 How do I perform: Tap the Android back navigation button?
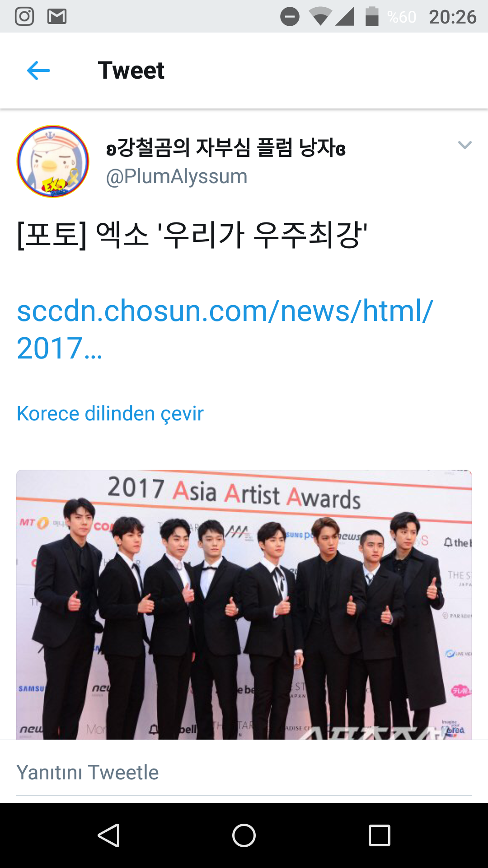point(109,835)
